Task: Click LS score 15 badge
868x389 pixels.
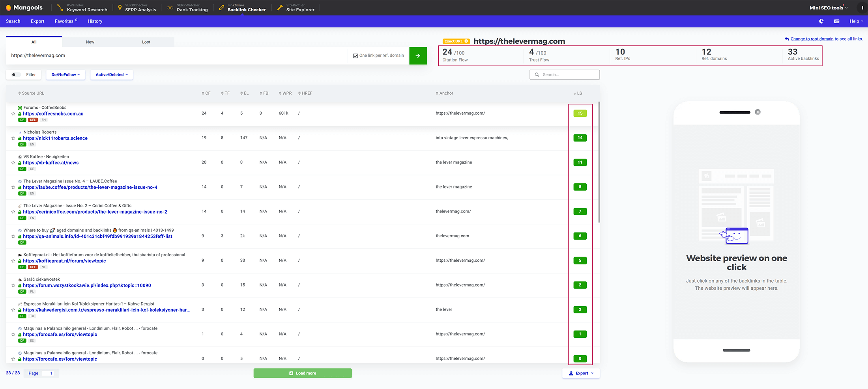Action: tap(580, 114)
